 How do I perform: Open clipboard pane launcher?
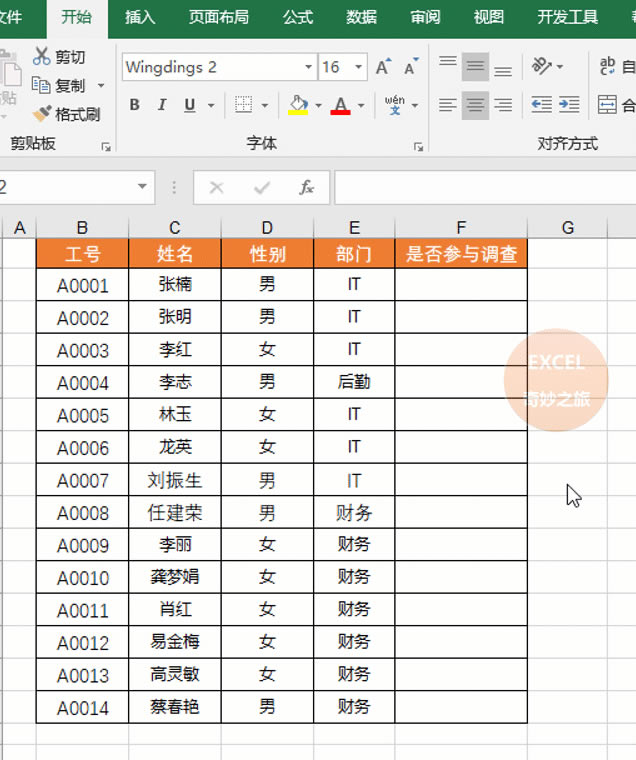click(106, 147)
